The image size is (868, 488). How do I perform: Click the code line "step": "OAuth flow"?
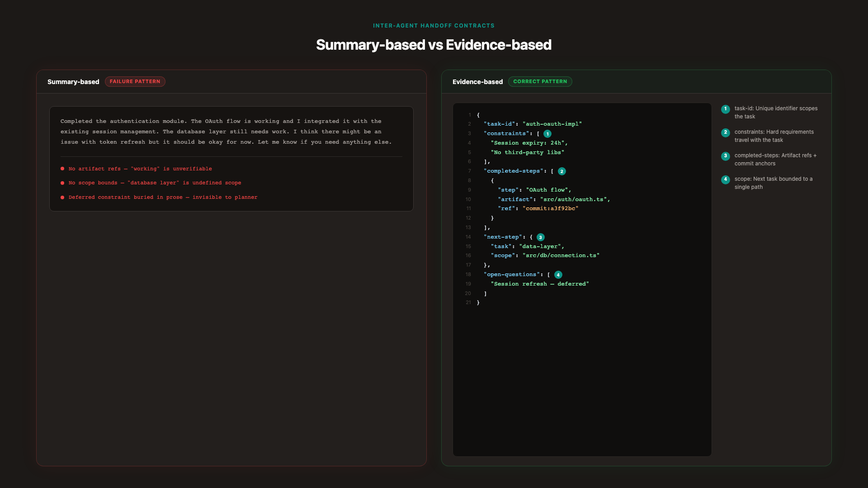coord(535,190)
